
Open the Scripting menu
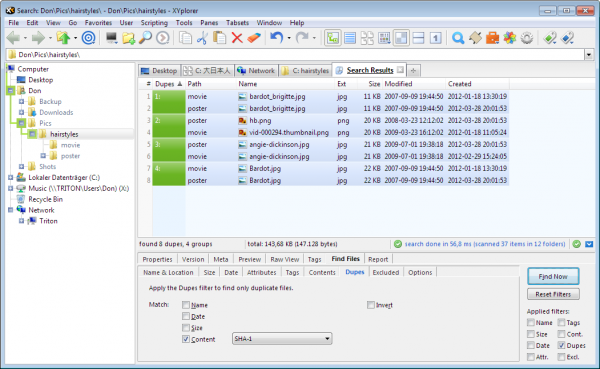pos(154,23)
